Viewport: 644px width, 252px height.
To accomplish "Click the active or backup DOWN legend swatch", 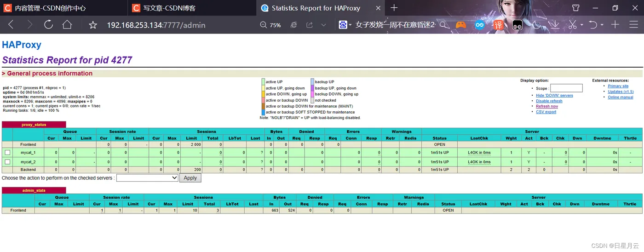I will coord(263,100).
